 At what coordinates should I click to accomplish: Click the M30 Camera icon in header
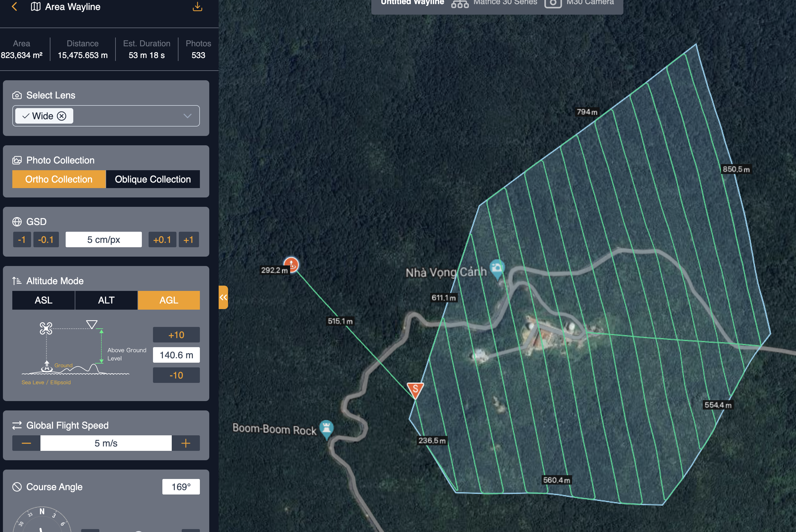[553, 4]
